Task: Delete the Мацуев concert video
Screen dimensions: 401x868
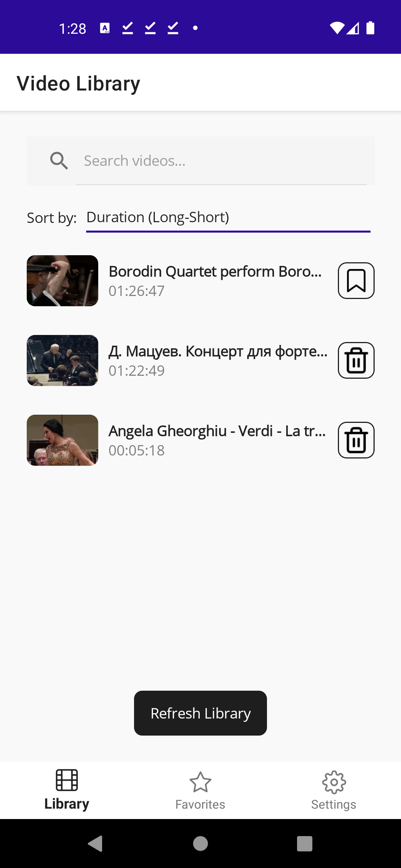Action: point(356,360)
